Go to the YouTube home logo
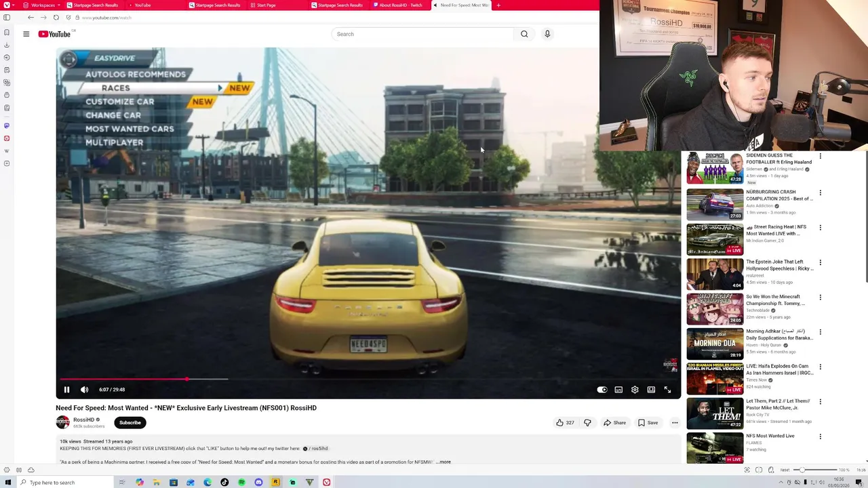 (55, 34)
